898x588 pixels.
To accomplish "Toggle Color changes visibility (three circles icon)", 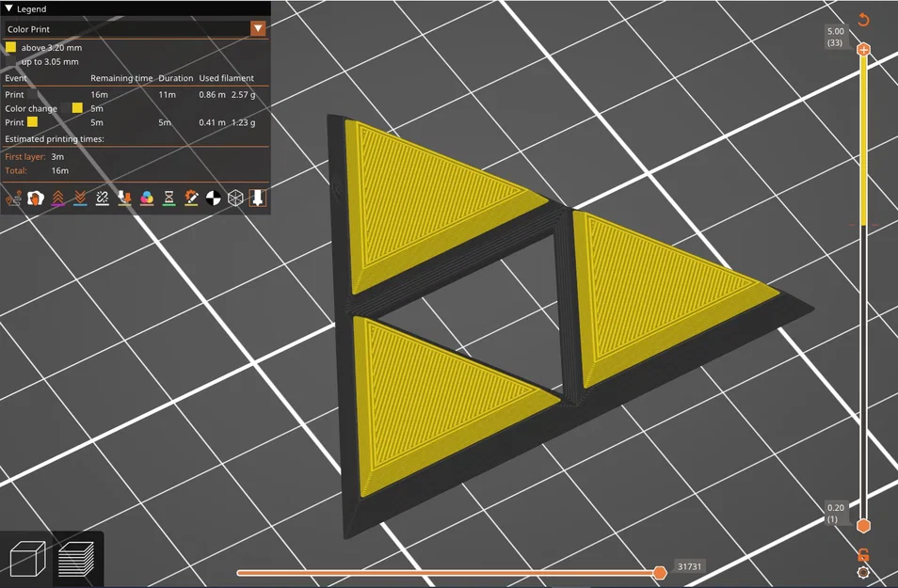I will tap(147, 199).
